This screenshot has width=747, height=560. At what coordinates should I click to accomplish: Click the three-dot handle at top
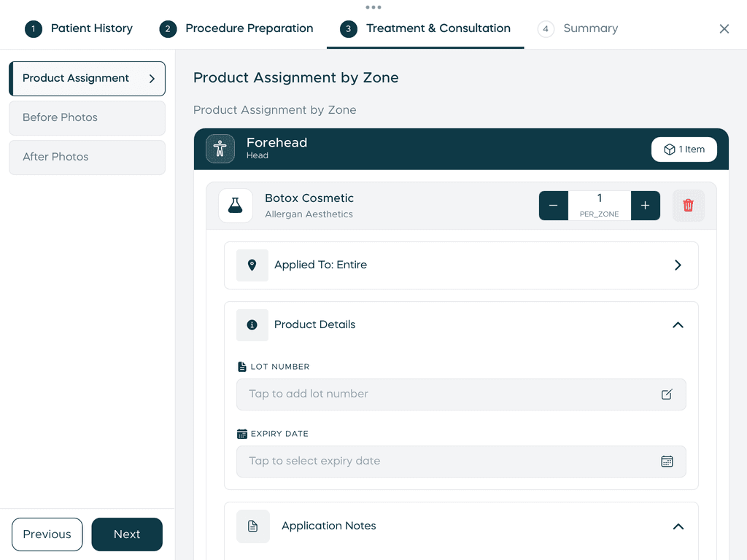coord(373,7)
